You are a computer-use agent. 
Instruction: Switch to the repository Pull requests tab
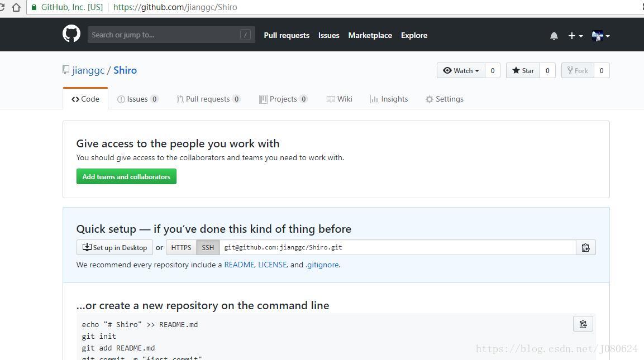[x=208, y=99]
